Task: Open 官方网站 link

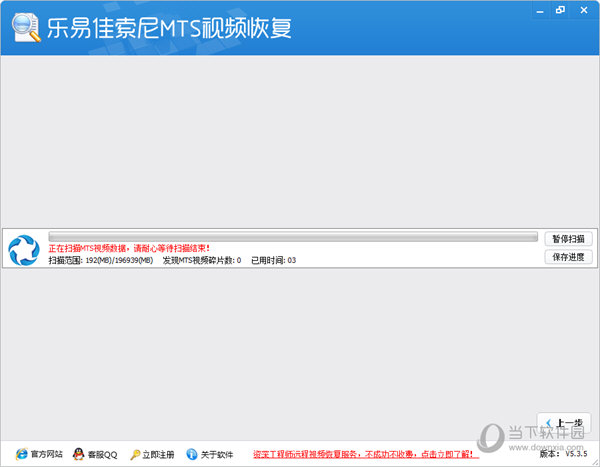Action: pyautogui.click(x=46, y=454)
